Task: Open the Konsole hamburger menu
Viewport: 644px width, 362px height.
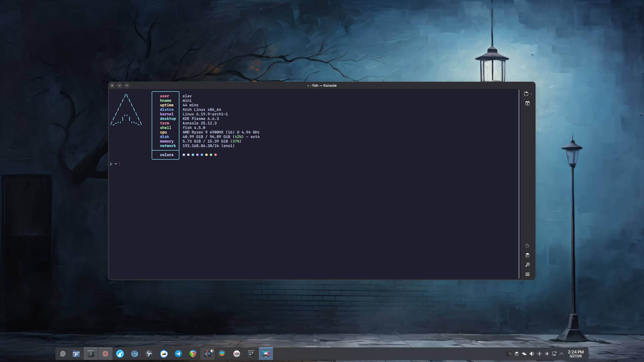Action: [x=527, y=274]
